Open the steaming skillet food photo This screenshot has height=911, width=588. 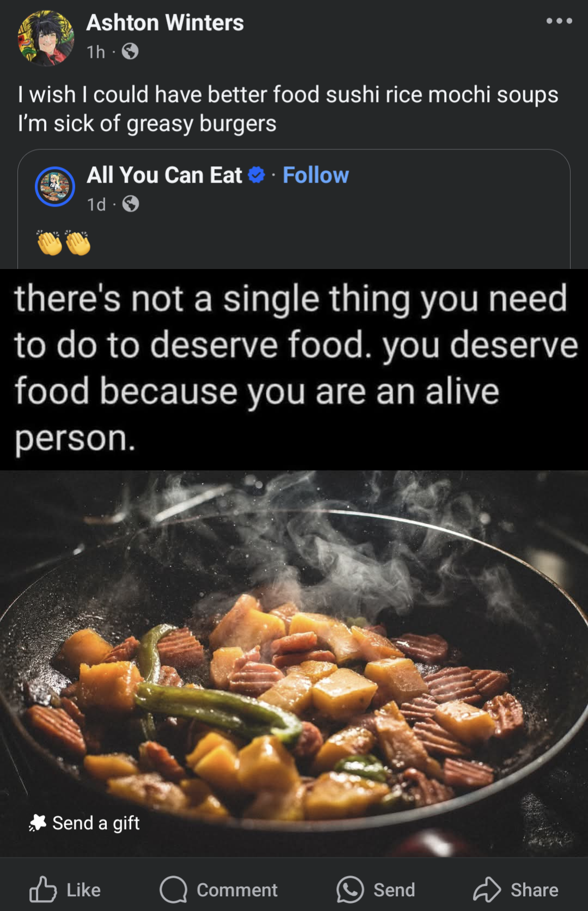(x=294, y=663)
